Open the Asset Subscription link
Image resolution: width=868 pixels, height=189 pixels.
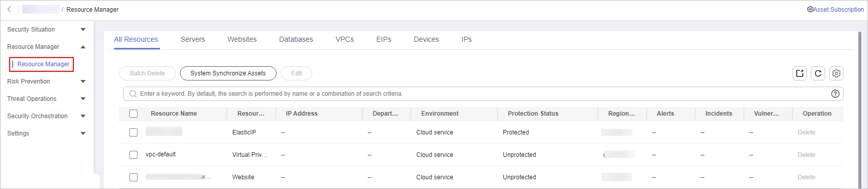point(838,10)
